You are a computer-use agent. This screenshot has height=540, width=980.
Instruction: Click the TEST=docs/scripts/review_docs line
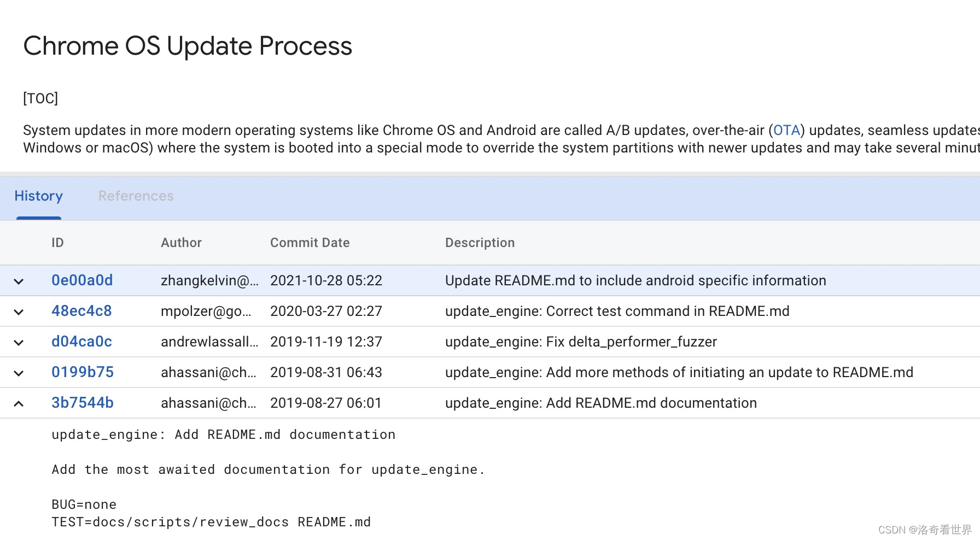[x=211, y=522]
